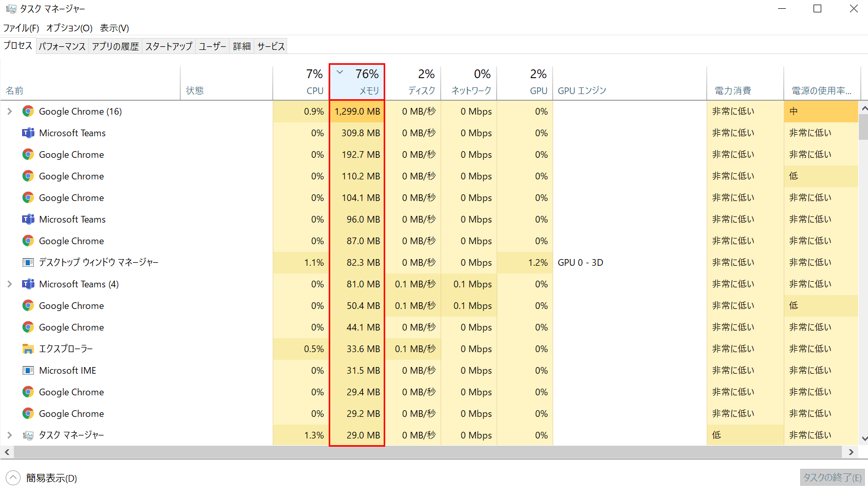
Task: Sort by the ディスク column header
Action: [x=413, y=82]
